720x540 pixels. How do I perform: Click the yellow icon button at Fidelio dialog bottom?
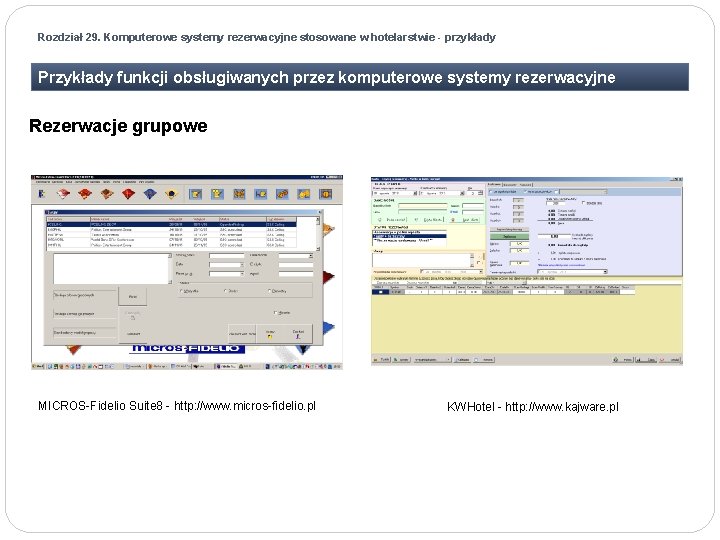tap(270, 334)
